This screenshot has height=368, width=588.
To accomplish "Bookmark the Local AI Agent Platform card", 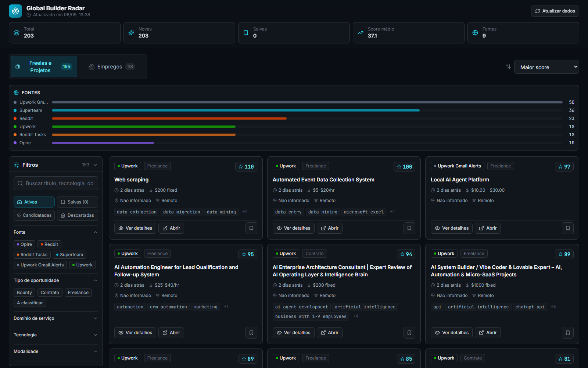I will [x=568, y=228].
